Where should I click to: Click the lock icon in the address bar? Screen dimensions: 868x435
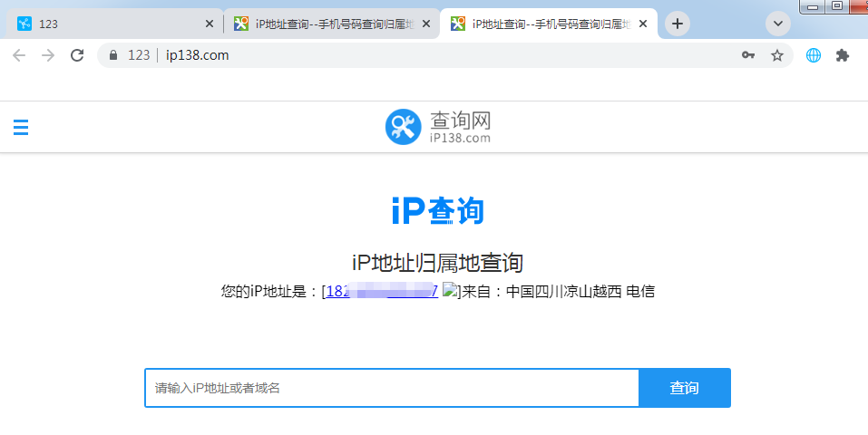[x=113, y=55]
